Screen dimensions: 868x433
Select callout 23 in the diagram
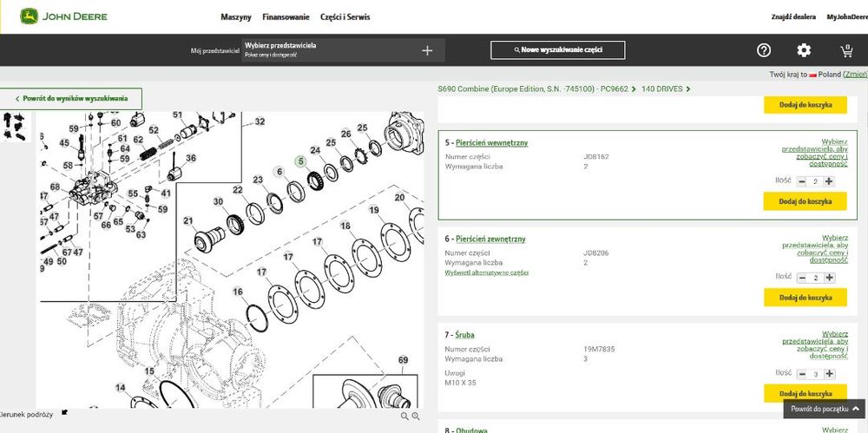coord(258,180)
